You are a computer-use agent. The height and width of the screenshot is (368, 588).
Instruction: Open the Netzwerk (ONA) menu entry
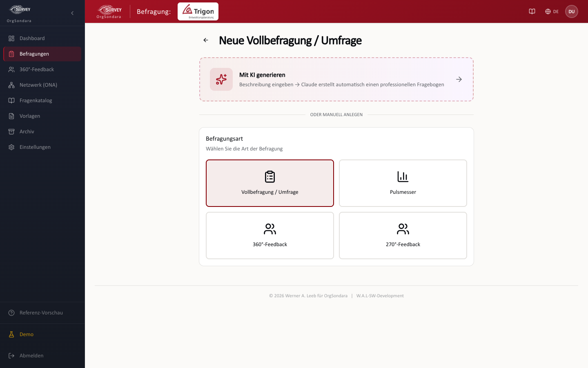point(42,85)
